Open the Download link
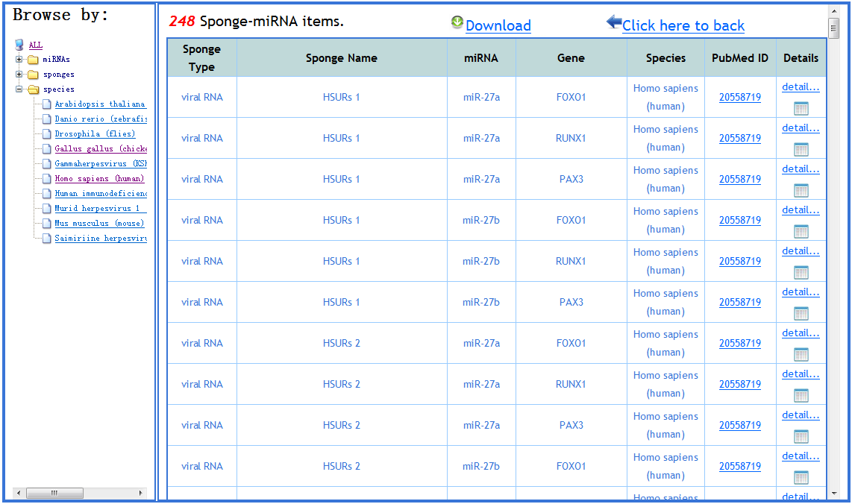The width and height of the screenshot is (855, 504). point(498,26)
